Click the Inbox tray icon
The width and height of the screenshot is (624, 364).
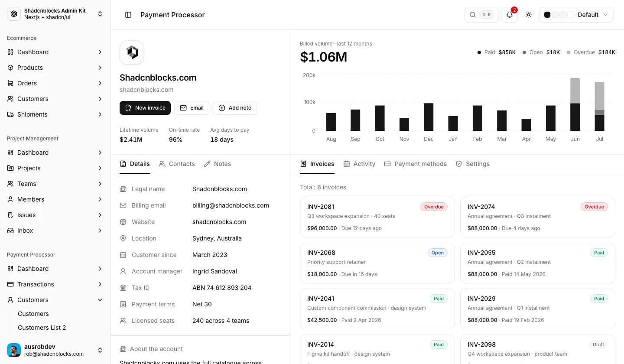(x=10, y=231)
